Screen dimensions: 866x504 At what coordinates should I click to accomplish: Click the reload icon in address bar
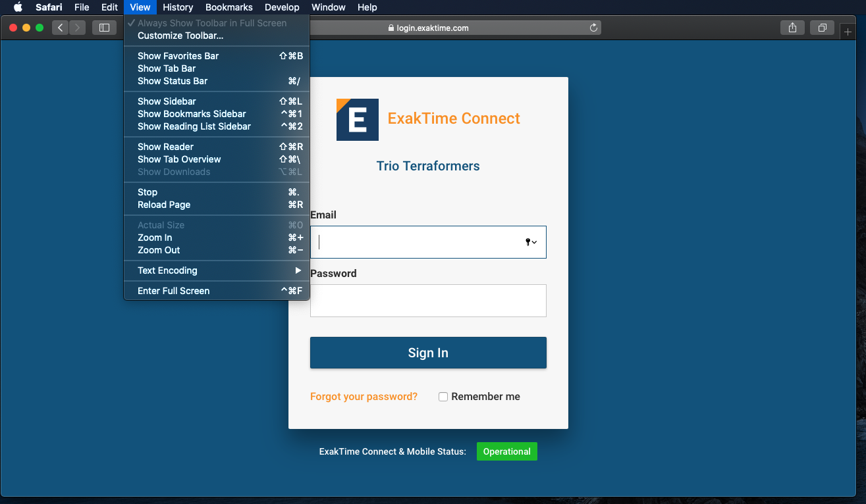click(593, 28)
